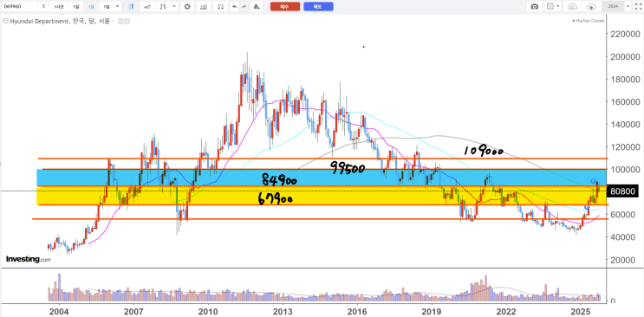
Task: Open the interval list dropdown arrow
Action: tap(118, 7)
